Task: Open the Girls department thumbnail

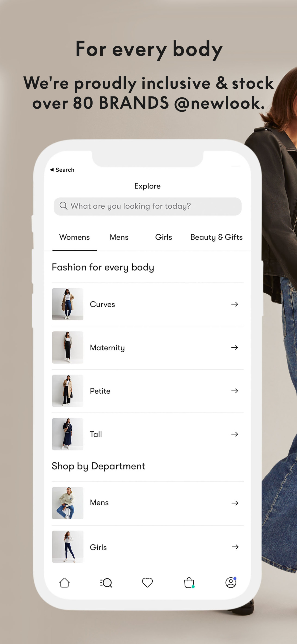Action: 67,547
